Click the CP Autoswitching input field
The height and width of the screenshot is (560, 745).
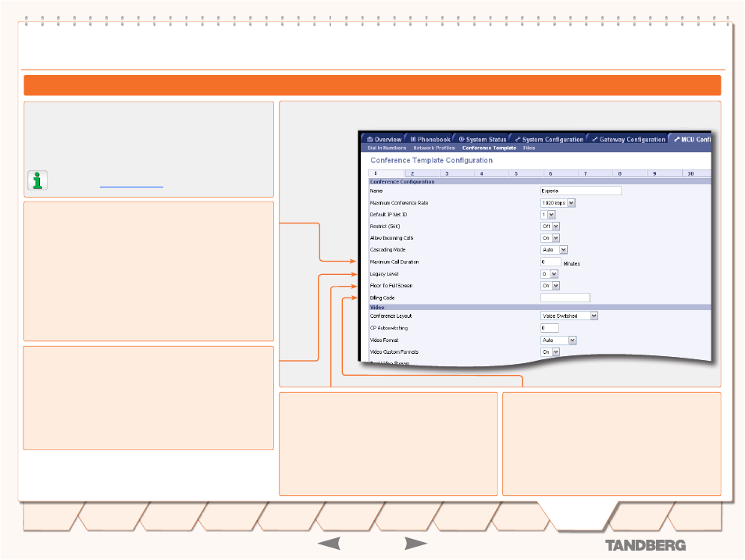coord(549,328)
